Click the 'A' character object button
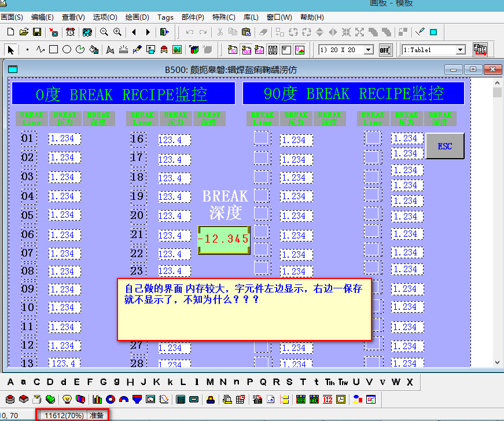The width and height of the screenshot is (504, 421). [x=10, y=382]
